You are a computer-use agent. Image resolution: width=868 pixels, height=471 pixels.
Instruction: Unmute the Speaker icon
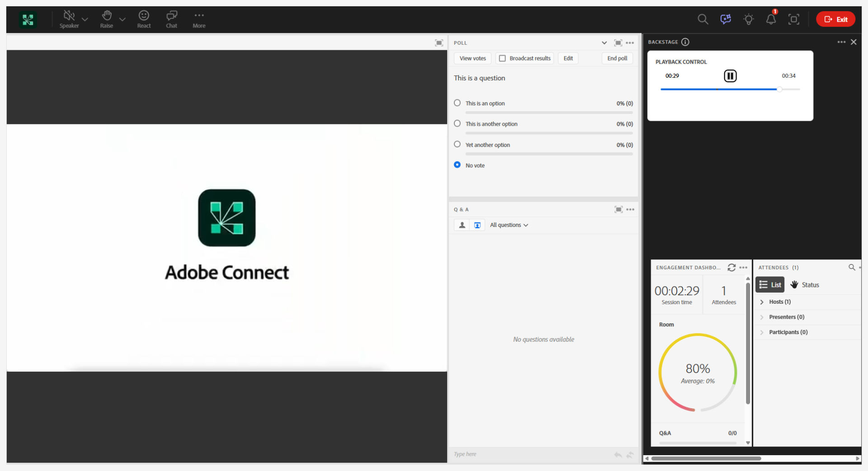pyautogui.click(x=69, y=19)
